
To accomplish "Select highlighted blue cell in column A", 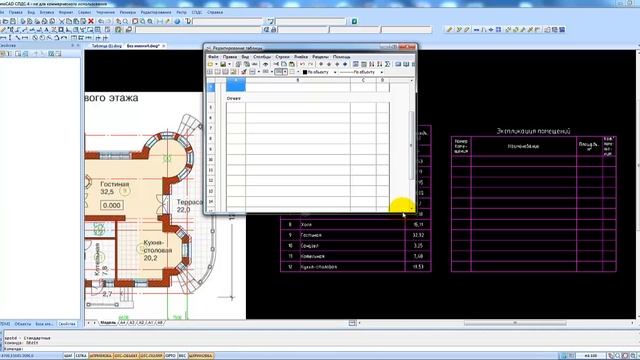I will [x=236, y=87].
